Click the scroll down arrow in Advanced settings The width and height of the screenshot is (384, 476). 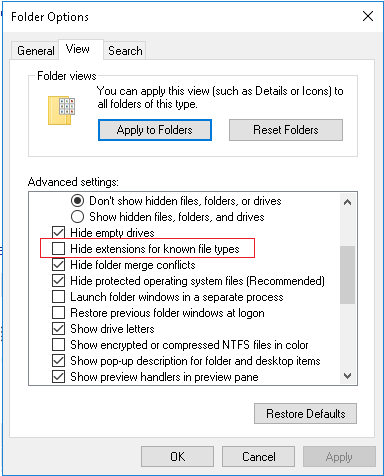click(348, 376)
